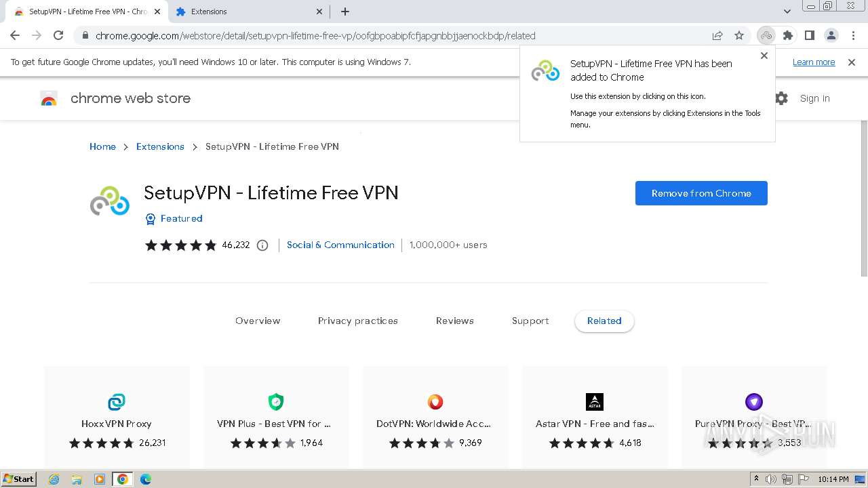Screen dimensions: 868x488
Task: Open the Chrome three-dot menu
Action: tap(854, 35)
